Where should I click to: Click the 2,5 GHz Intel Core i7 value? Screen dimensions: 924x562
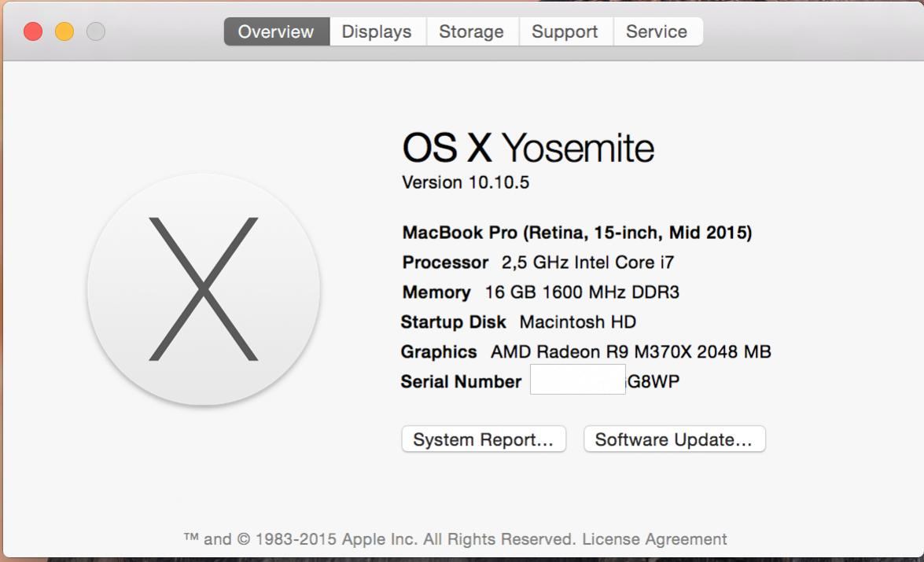(x=587, y=263)
